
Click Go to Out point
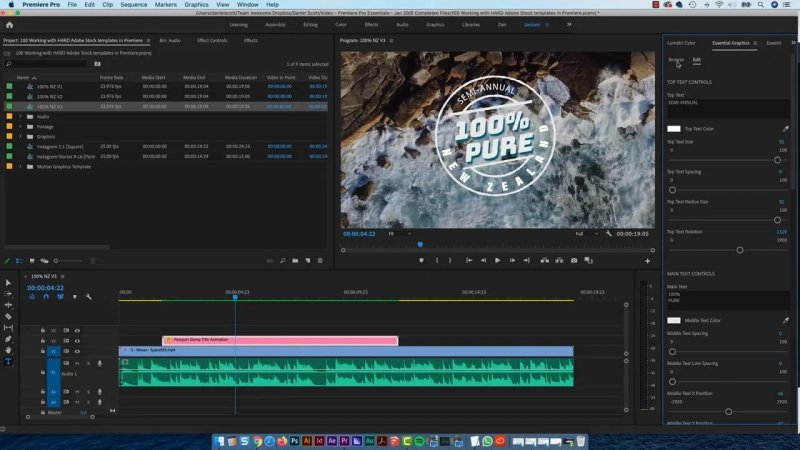527,260
